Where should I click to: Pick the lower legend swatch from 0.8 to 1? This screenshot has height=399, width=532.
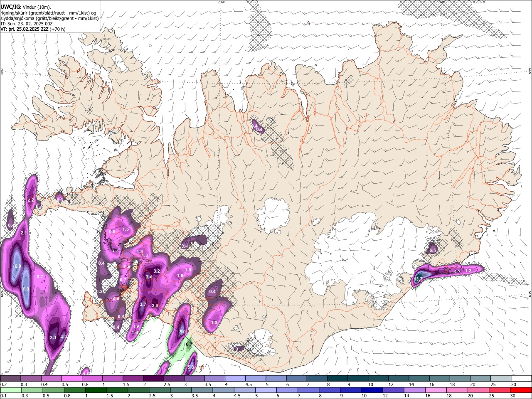[74, 390]
